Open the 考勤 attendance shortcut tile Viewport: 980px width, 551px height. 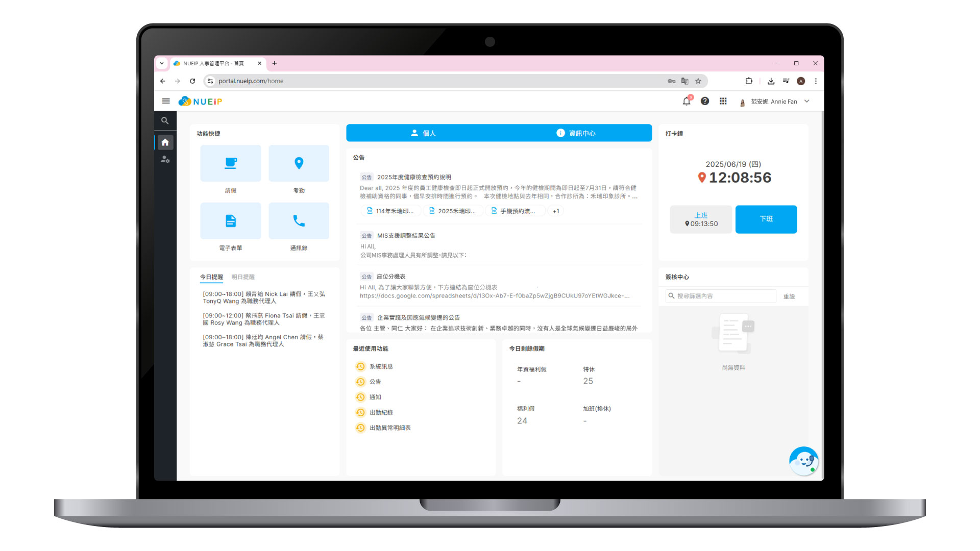[299, 163]
